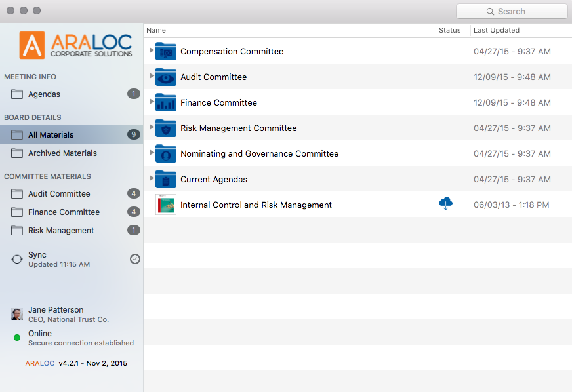
Task: Open the Risk Management Committee shield icon
Action: [165, 128]
